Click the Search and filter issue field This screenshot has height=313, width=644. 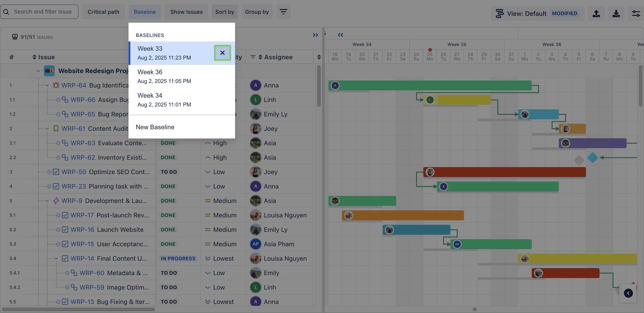tap(42, 12)
